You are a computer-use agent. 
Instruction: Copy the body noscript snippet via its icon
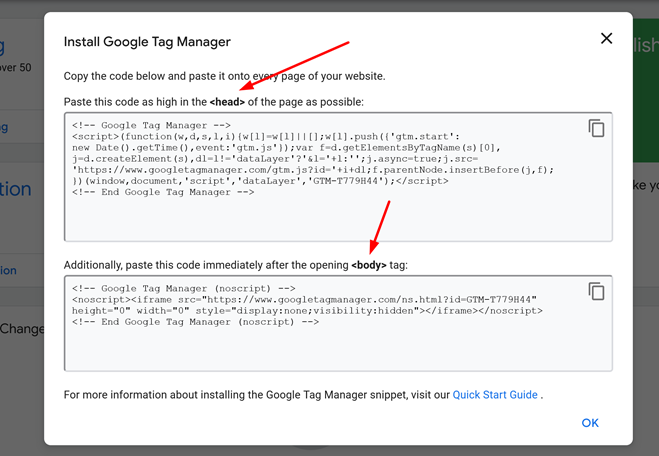(x=596, y=291)
